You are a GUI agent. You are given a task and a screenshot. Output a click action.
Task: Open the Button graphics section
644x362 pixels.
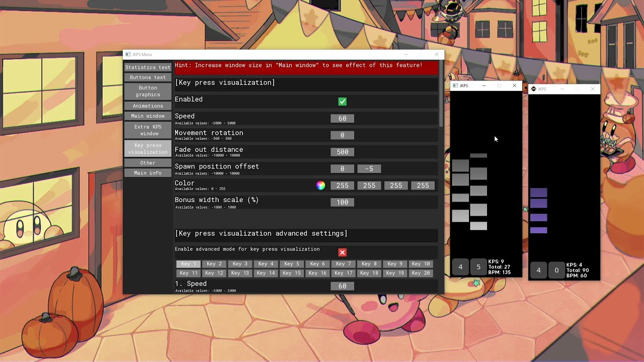point(148,91)
